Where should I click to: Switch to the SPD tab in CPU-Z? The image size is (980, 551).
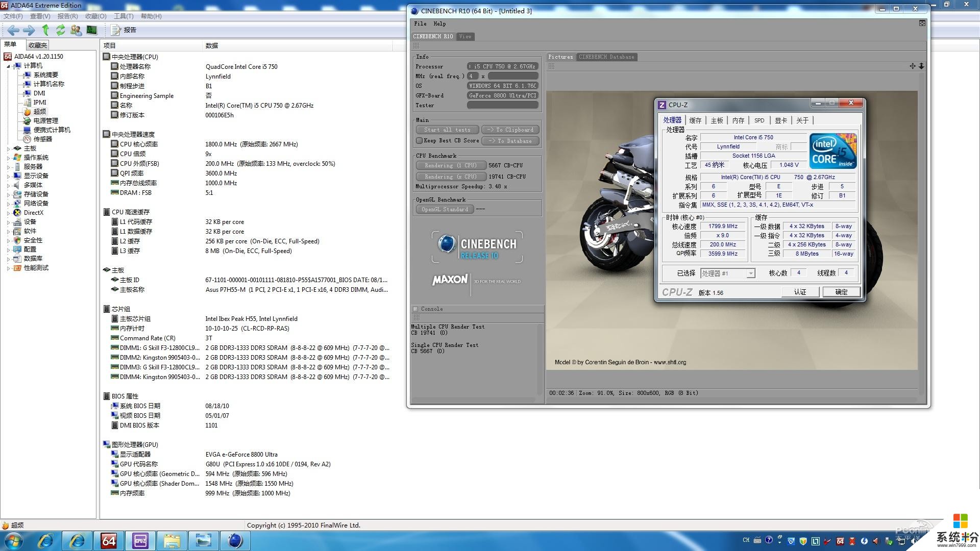click(x=759, y=120)
